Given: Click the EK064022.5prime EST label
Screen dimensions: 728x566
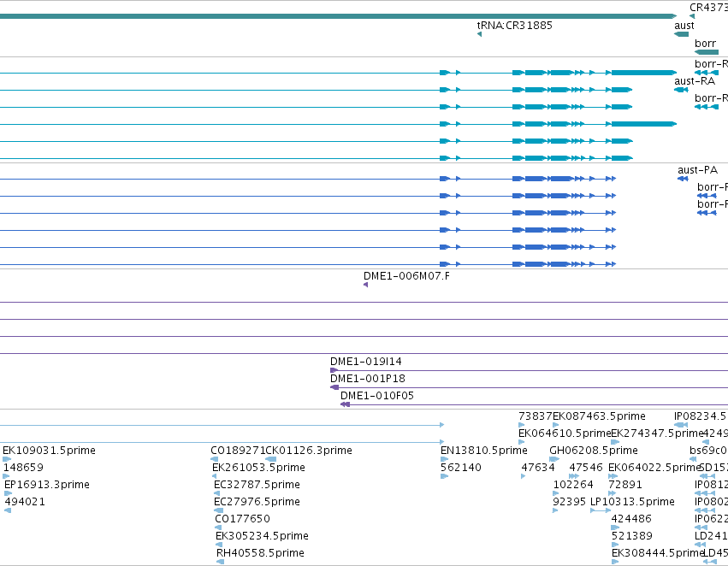Looking at the screenshot, I should click(654, 468).
